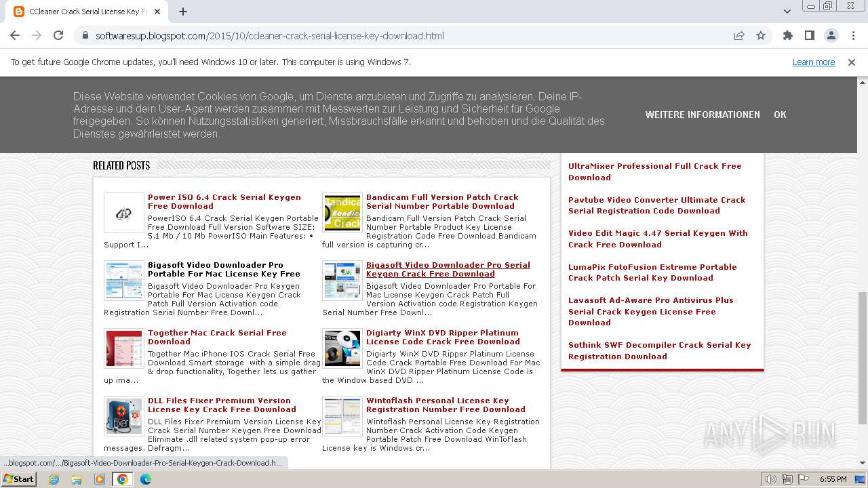
Task: Open Action Center flag tray icon
Action: coord(803,479)
